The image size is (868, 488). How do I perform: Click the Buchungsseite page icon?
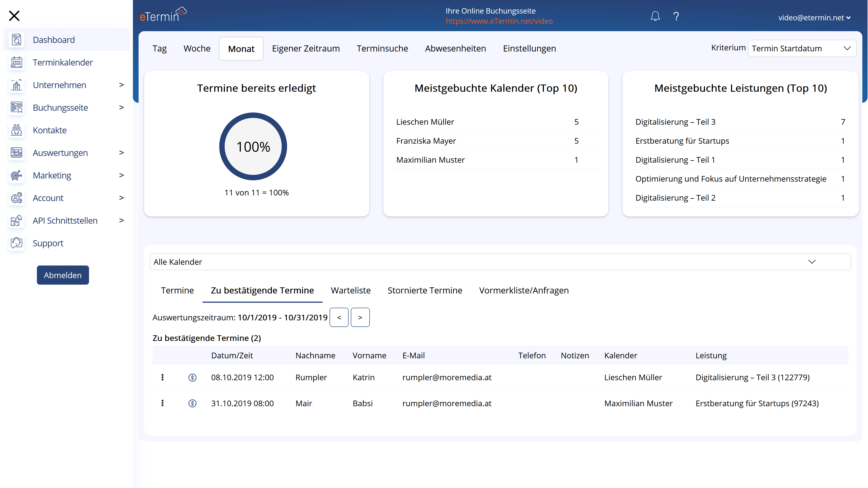[x=17, y=108]
